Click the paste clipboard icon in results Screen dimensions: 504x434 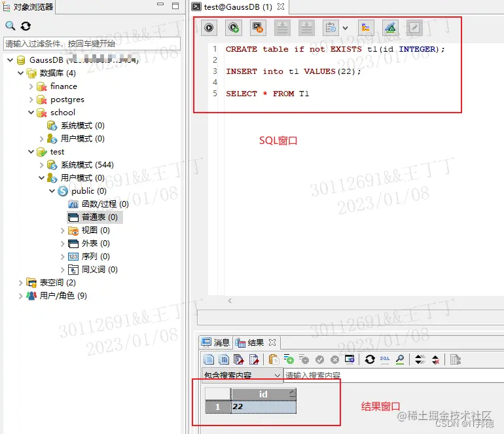point(274,359)
